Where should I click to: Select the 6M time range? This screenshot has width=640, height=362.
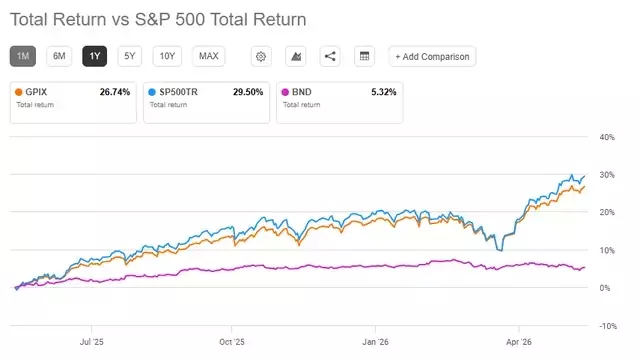59,56
